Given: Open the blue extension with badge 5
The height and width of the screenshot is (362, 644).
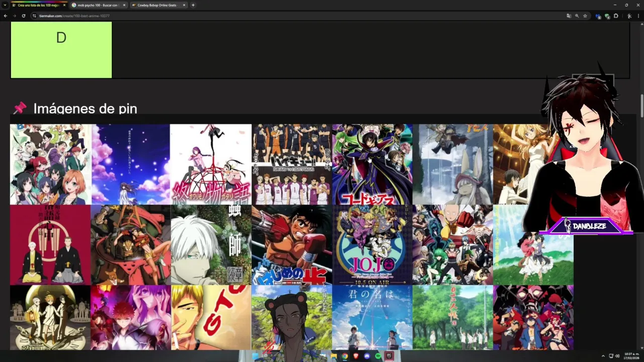Looking at the screenshot, I should pyautogui.click(x=598, y=16).
